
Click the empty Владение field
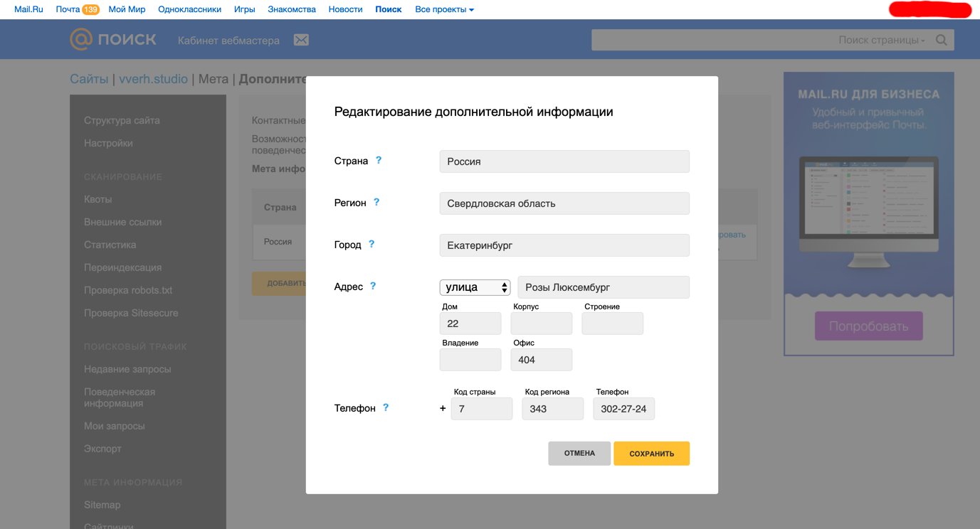[470, 360]
